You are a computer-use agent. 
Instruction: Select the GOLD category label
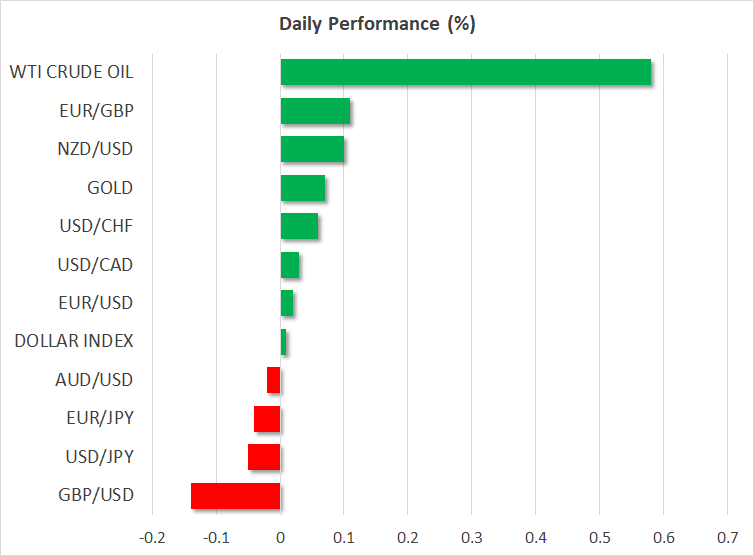pos(110,188)
